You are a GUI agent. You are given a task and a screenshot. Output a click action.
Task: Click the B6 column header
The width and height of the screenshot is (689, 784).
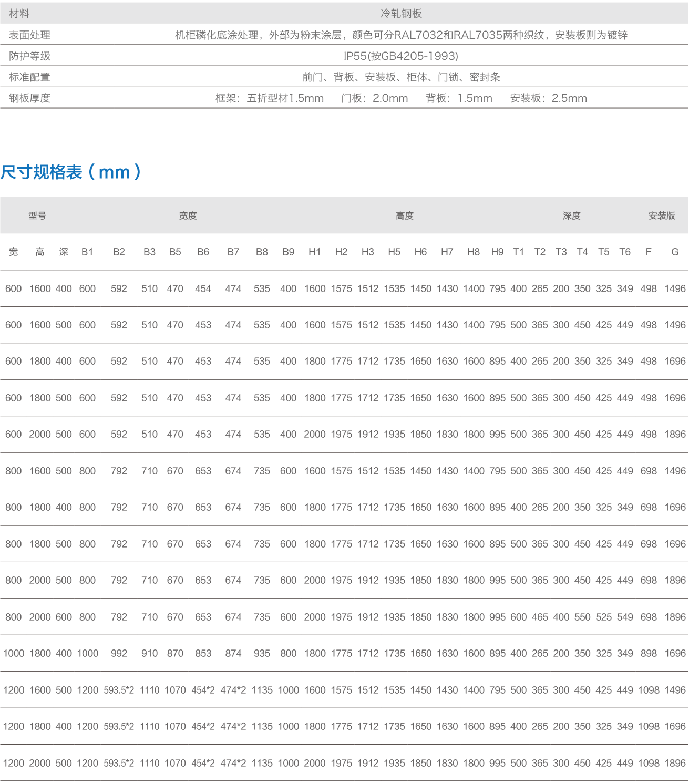coord(203,252)
